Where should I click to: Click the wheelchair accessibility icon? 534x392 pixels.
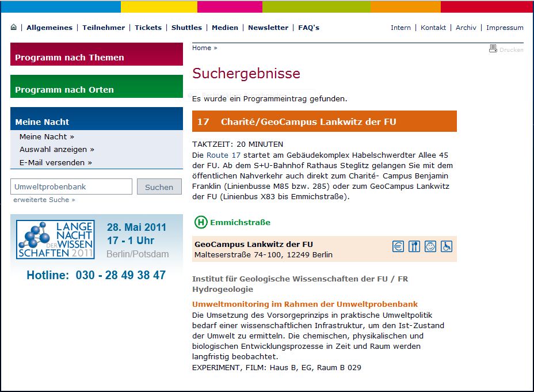click(446, 246)
